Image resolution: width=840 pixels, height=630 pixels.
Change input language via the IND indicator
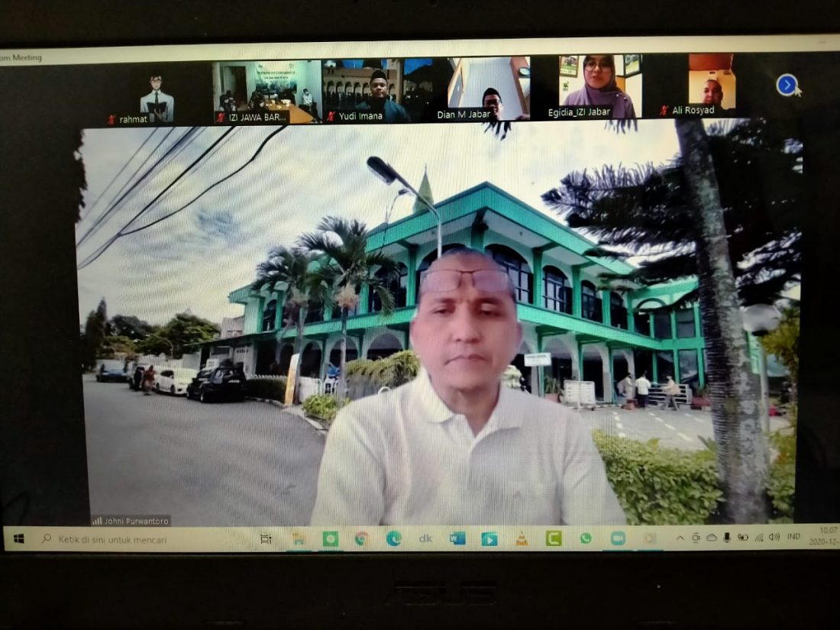[x=793, y=536]
